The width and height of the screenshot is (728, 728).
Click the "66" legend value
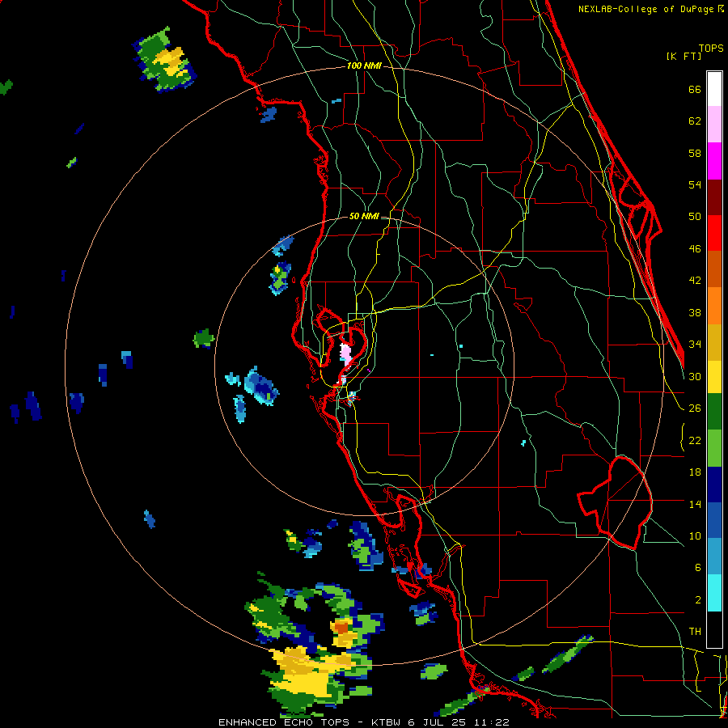(695, 90)
